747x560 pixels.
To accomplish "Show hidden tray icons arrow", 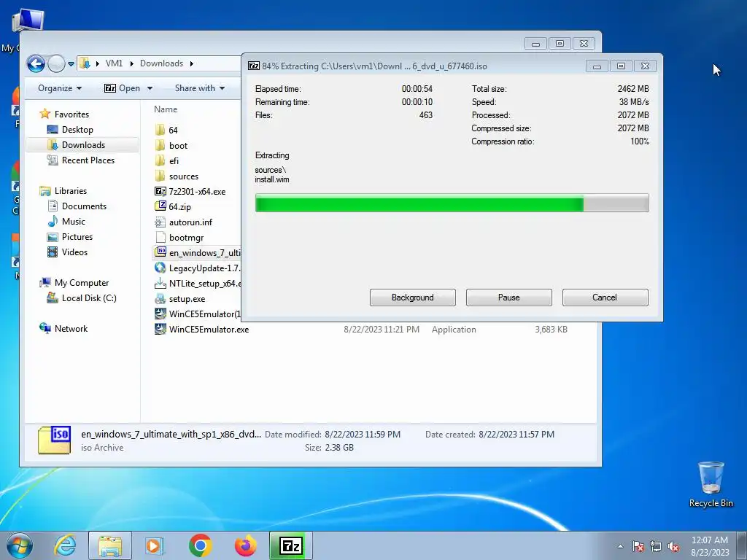I will point(620,546).
